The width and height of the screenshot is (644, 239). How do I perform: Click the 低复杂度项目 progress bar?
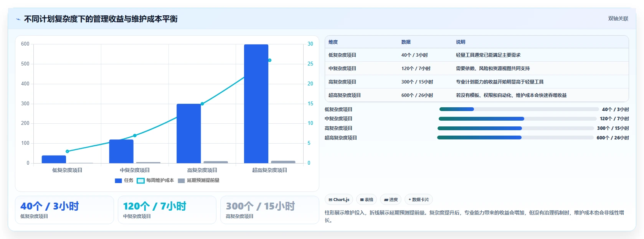[519, 109]
